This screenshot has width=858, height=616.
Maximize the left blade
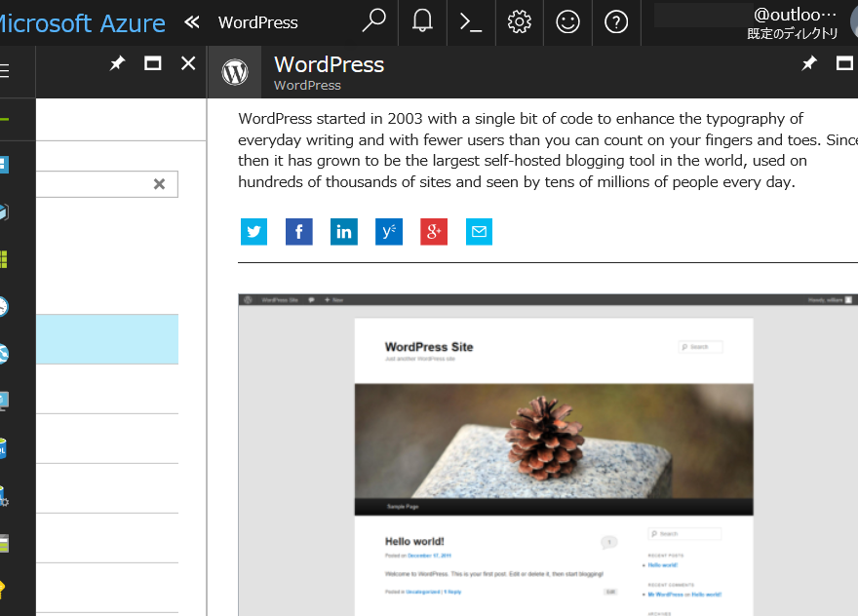tap(153, 63)
